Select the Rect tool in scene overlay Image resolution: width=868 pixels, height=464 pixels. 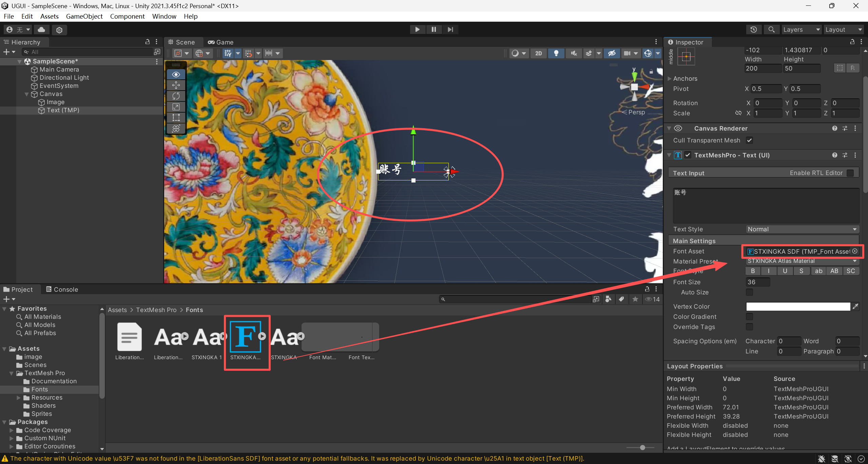(176, 118)
